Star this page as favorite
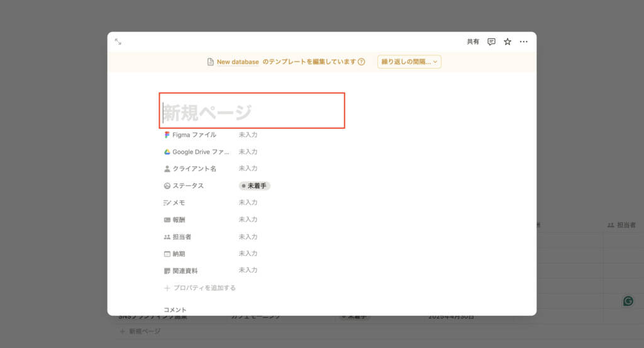Screen dimensions: 644x348 coord(508,42)
